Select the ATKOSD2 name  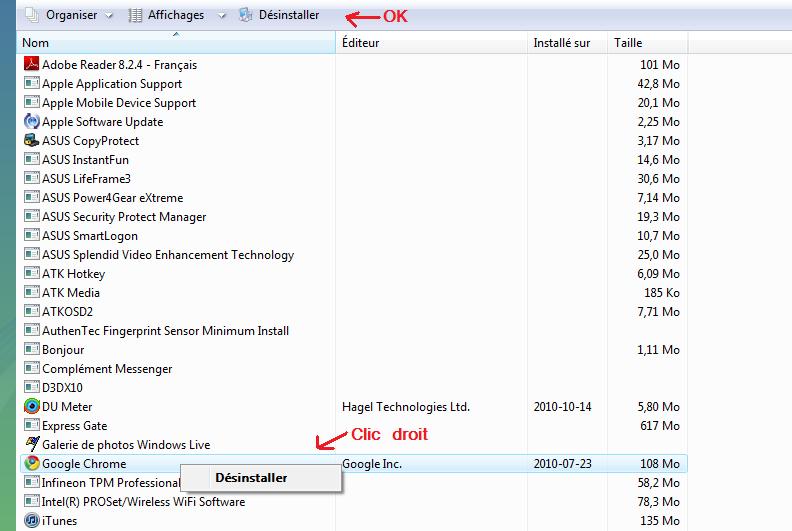pos(67,312)
